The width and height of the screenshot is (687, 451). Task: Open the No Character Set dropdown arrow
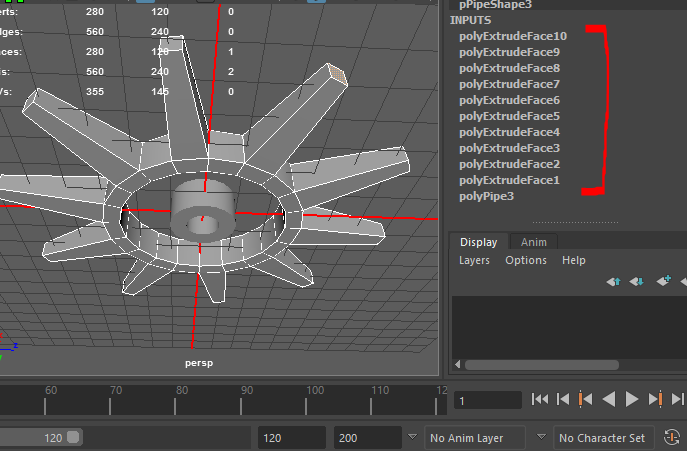pyautogui.click(x=541, y=438)
